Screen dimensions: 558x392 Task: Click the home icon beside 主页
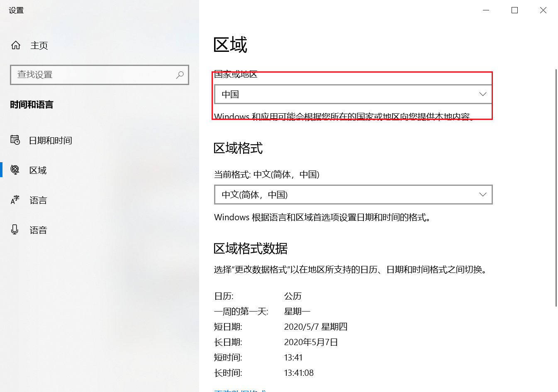tap(16, 45)
